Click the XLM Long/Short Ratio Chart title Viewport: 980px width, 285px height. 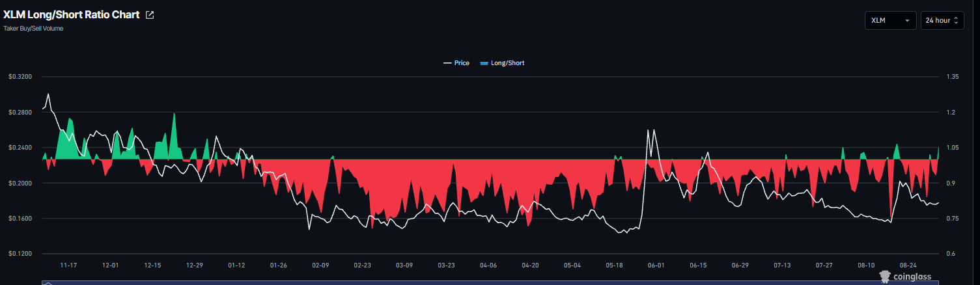coord(72,14)
